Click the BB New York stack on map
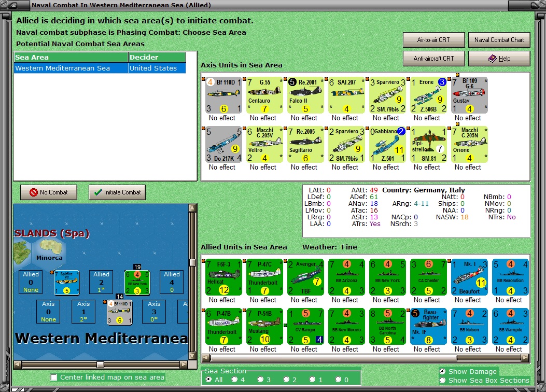 coord(137,283)
